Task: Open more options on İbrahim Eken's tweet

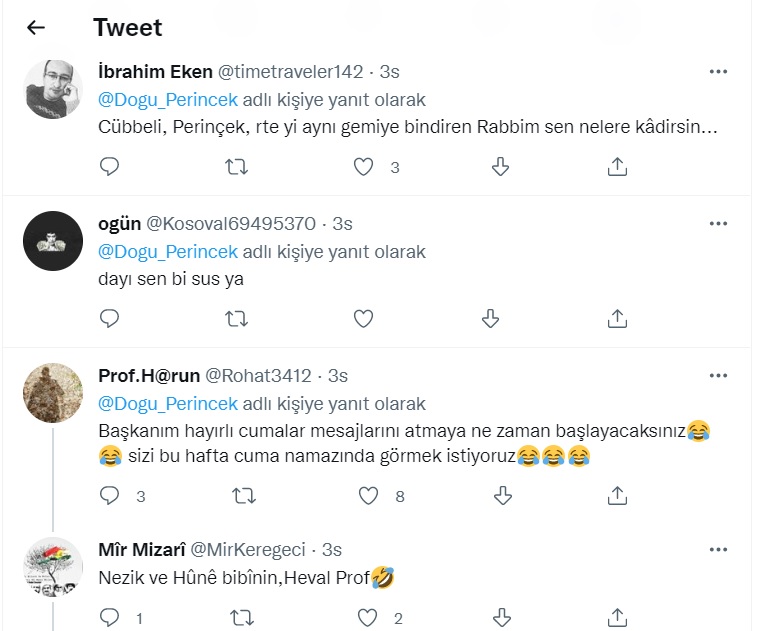Action: [x=718, y=71]
